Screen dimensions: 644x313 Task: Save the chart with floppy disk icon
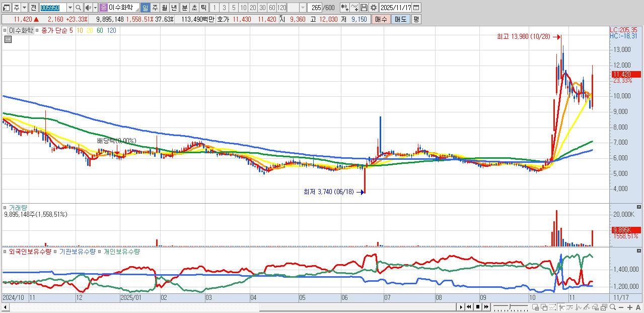[x=364, y=8]
